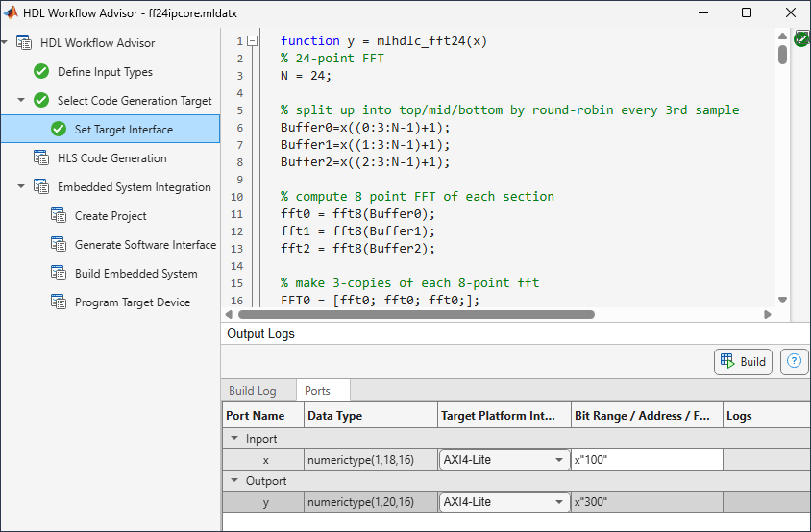Screen dimensions: 811x532
Task: Click the address field x"300" for port y
Action: [647, 502]
